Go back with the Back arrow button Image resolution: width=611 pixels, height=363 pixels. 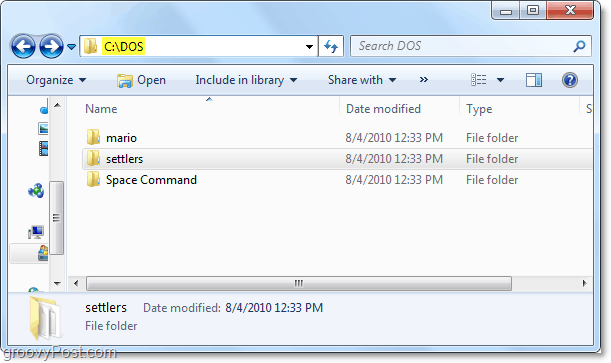pos(23,47)
